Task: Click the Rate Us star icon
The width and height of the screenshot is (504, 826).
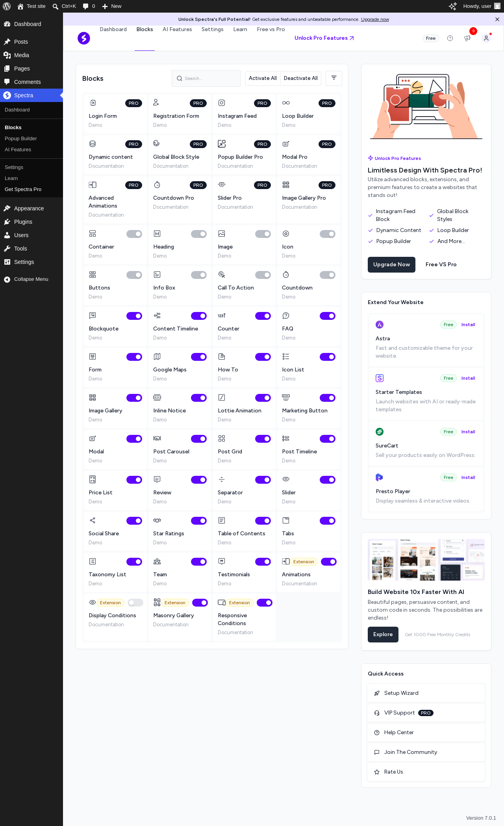Action: (377, 772)
